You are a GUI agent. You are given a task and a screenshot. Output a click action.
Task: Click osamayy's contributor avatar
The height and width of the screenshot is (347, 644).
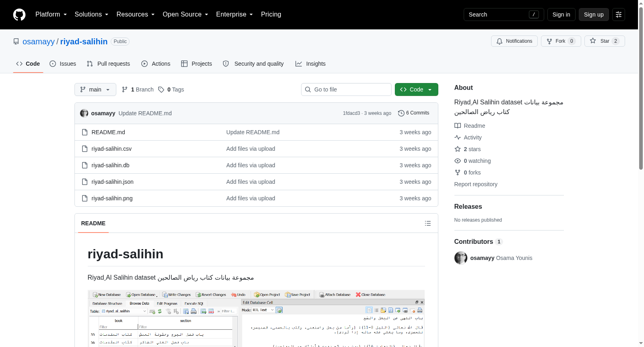(x=461, y=258)
